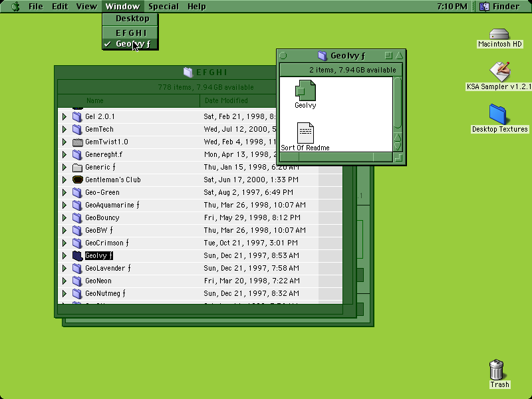Click the GeoLavender ƒ folder icon
532x399 pixels.
tap(77, 269)
